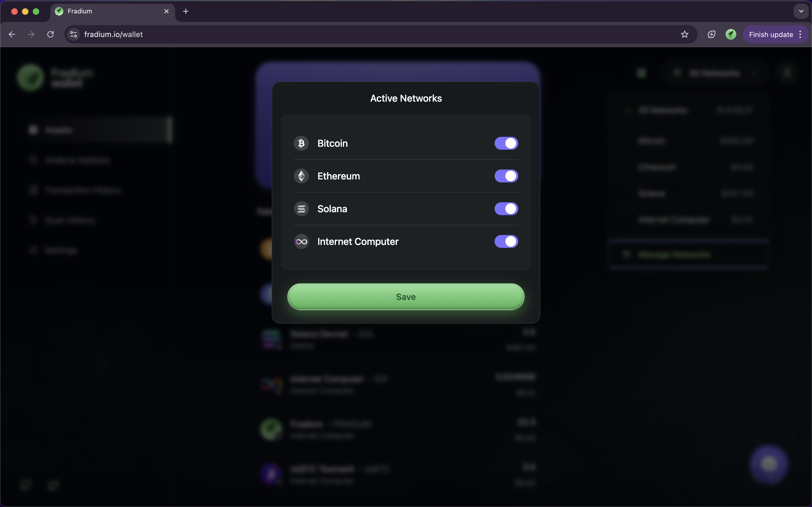Click the Finish update button
This screenshot has height=507, width=812.
(x=771, y=35)
